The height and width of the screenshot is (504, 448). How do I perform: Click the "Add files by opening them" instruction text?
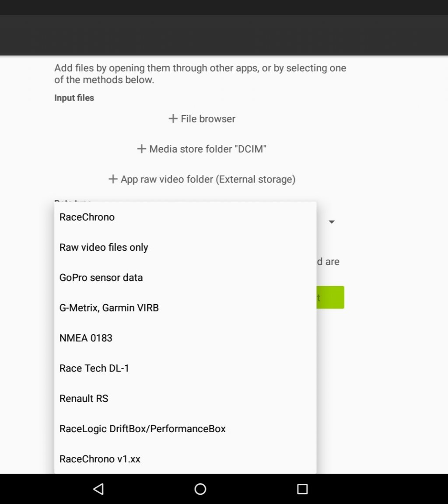point(200,73)
